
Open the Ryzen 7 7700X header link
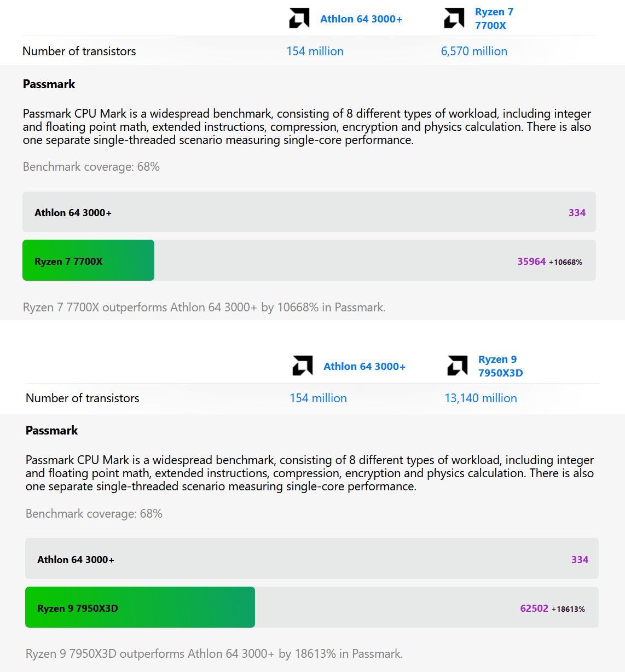(x=494, y=19)
